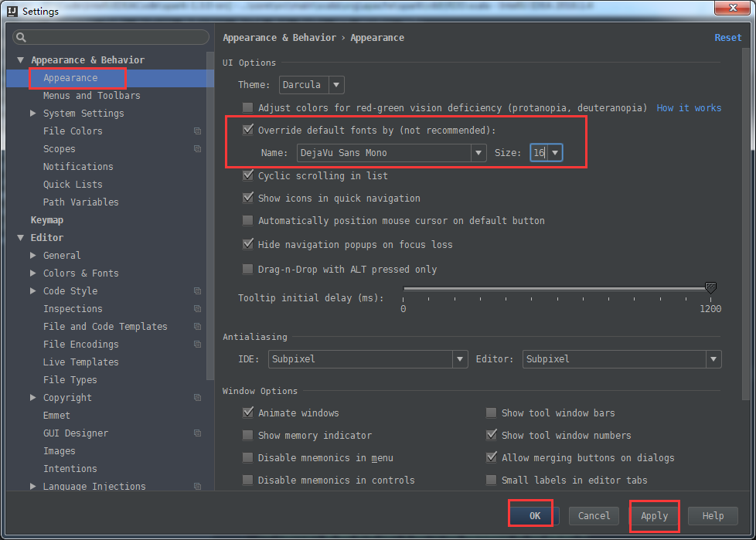The image size is (756, 540).
Task: Open the Keymap settings page
Action: (x=47, y=220)
